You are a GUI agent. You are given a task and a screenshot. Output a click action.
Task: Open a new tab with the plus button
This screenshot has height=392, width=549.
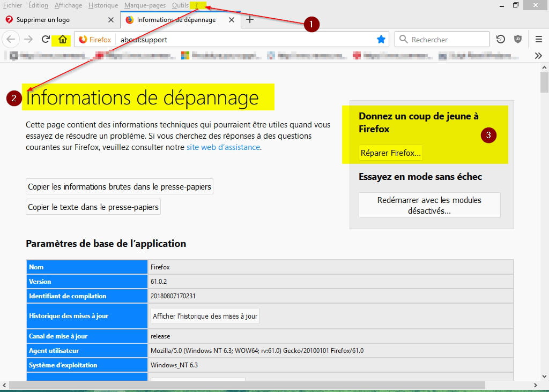(x=250, y=20)
